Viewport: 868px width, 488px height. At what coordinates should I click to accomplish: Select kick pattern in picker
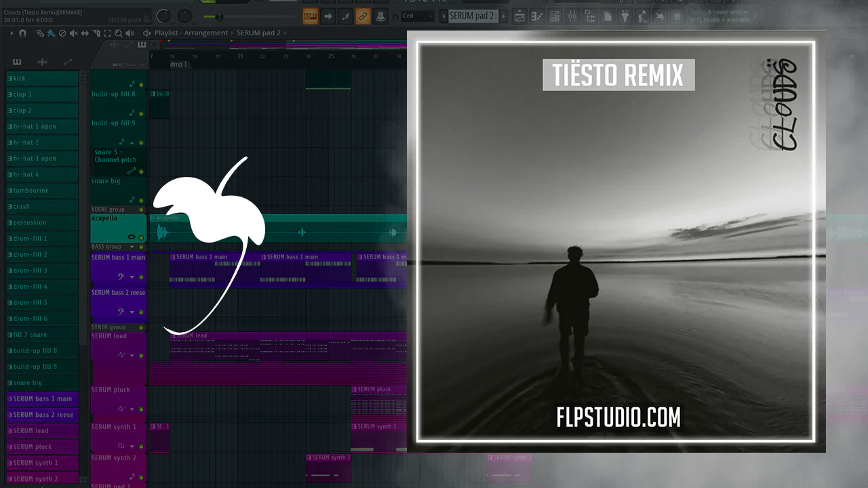[42, 79]
